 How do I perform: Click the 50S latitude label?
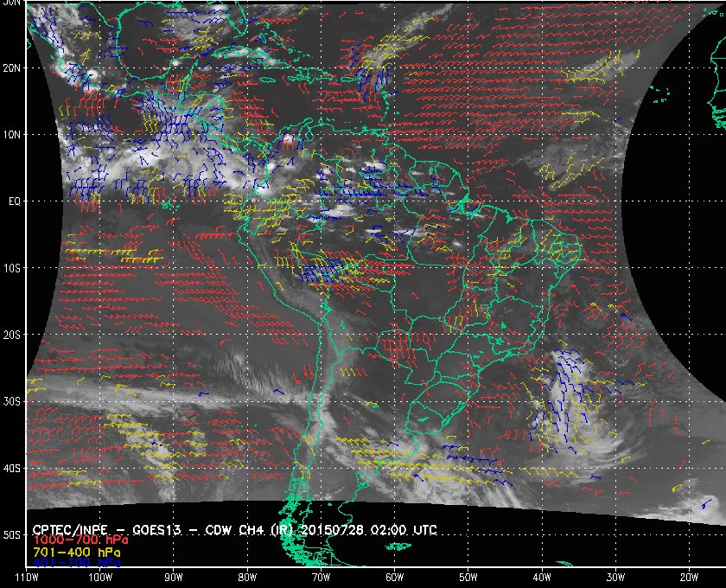click(11, 534)
